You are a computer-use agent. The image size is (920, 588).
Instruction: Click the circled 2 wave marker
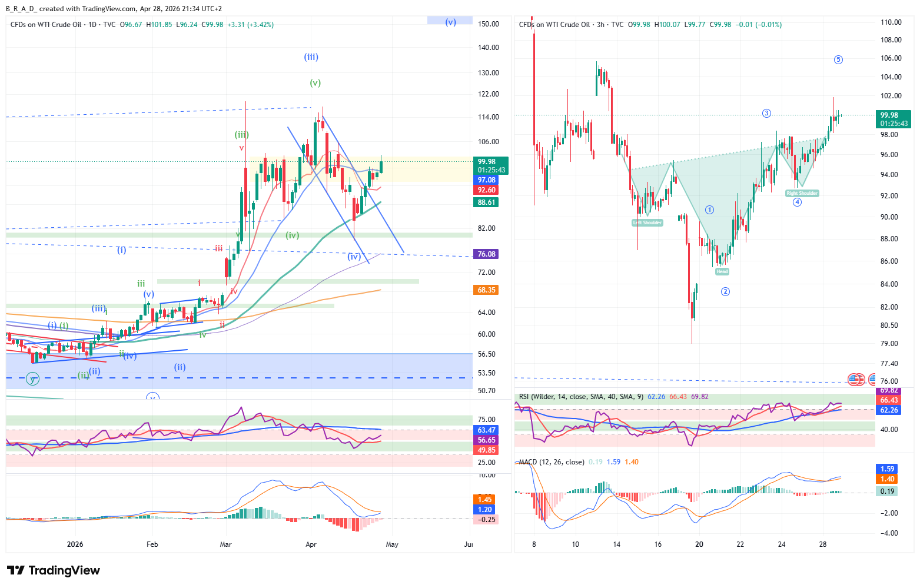click(x=725, y=291)
